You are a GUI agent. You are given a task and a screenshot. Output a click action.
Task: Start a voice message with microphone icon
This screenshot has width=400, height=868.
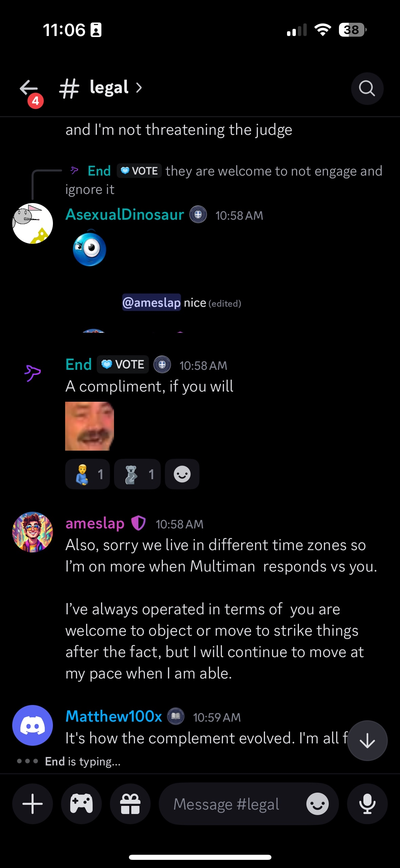tap(367, 804)
